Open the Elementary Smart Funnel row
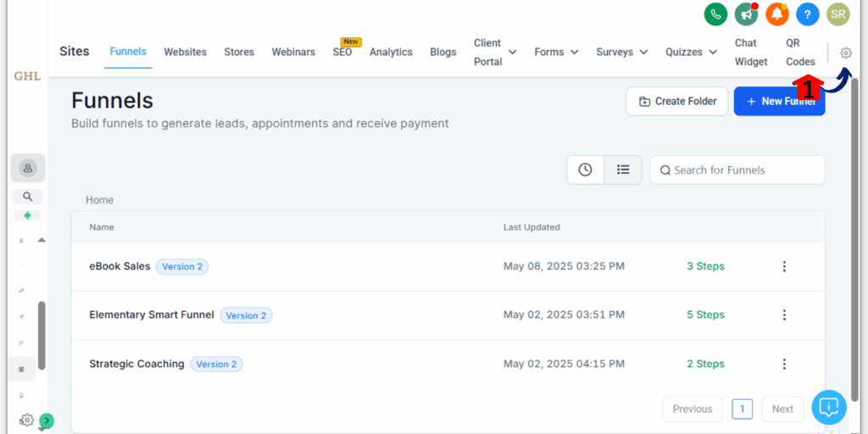Viewport: 868px width, 434px height. click(x=152, y=315)
